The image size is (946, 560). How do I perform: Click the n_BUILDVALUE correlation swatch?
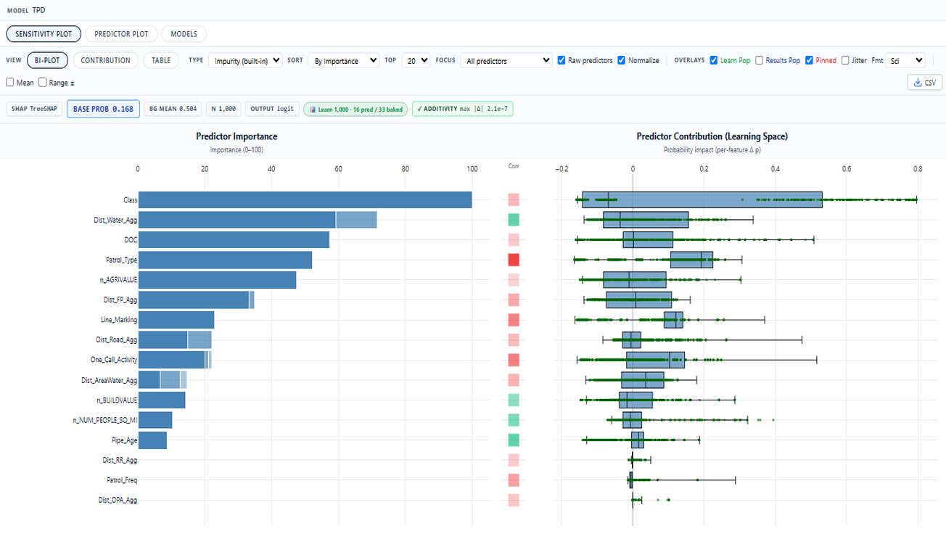[514, 400]
